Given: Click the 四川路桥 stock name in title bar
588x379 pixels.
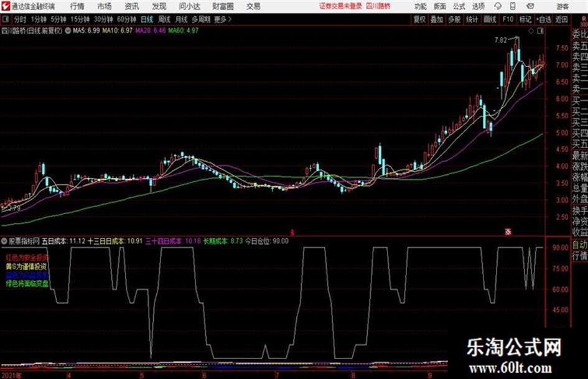Looking at the screenshot, I should pyautogui.click(x=378, y=6).
